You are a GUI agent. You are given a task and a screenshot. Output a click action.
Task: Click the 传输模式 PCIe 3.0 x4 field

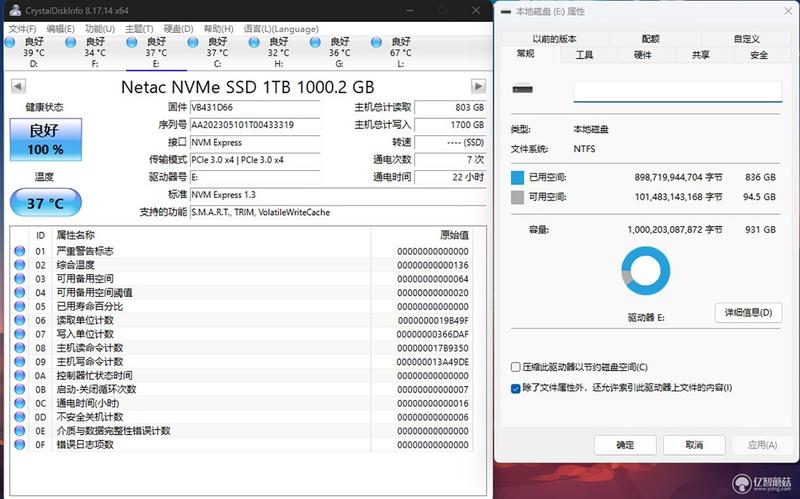tap(255, 160)
